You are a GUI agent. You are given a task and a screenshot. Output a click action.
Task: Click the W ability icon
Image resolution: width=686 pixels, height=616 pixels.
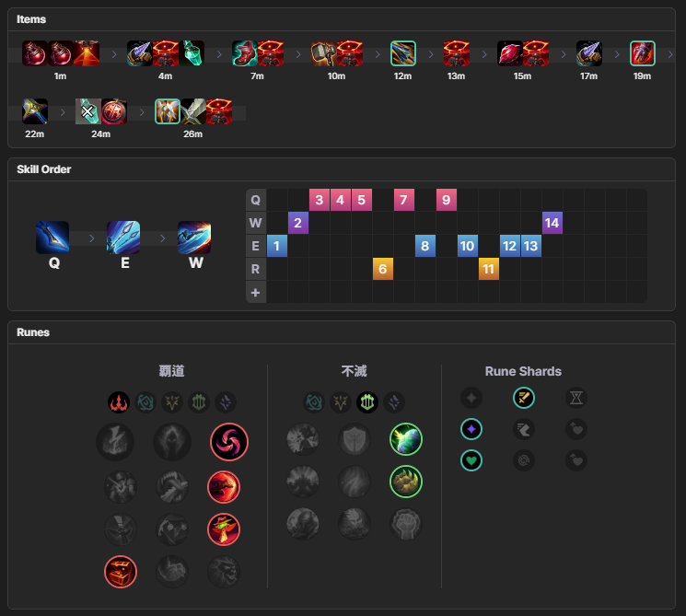[x=194, y=238]
